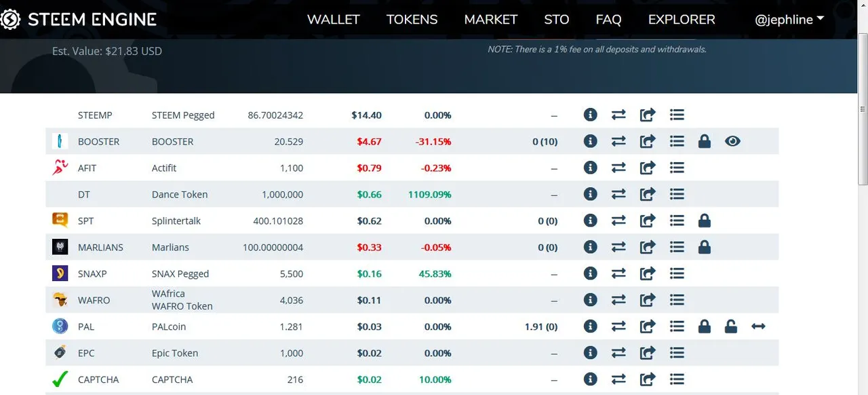Click the 'Splintertalk' token name
868x395 pixels.
[x=176, y=221]
